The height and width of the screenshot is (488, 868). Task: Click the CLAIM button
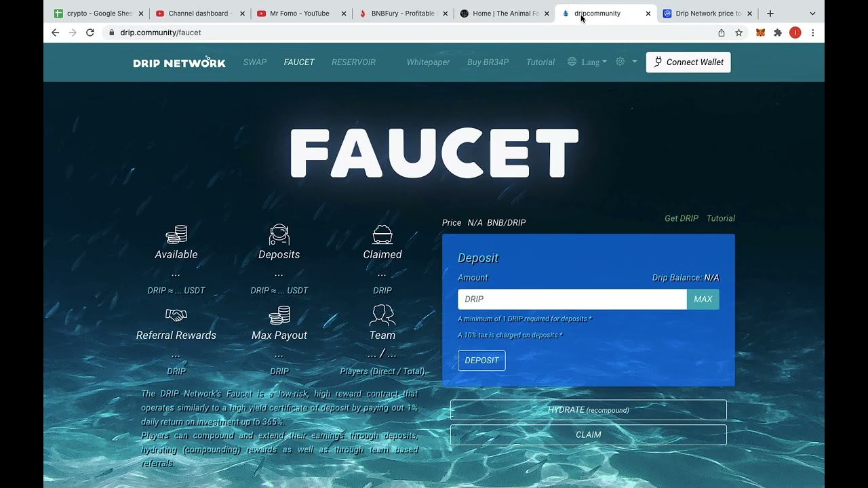pos(589,435)
